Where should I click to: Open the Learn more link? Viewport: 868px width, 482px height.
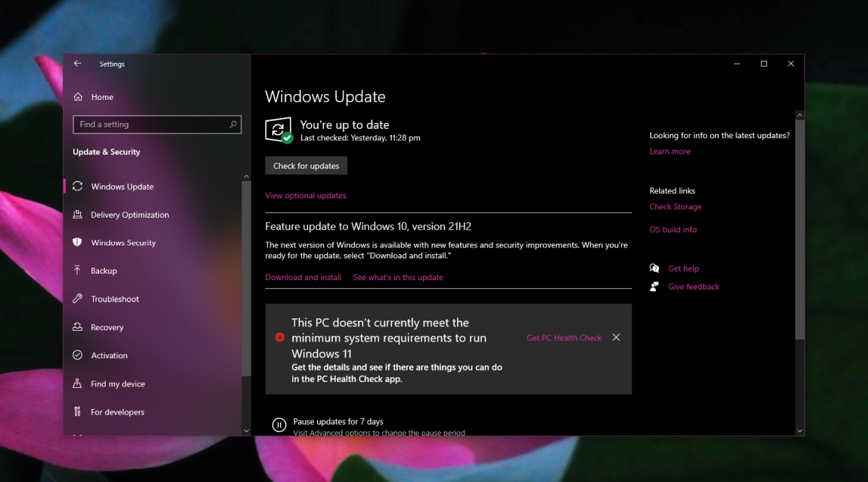click(670, 151)
